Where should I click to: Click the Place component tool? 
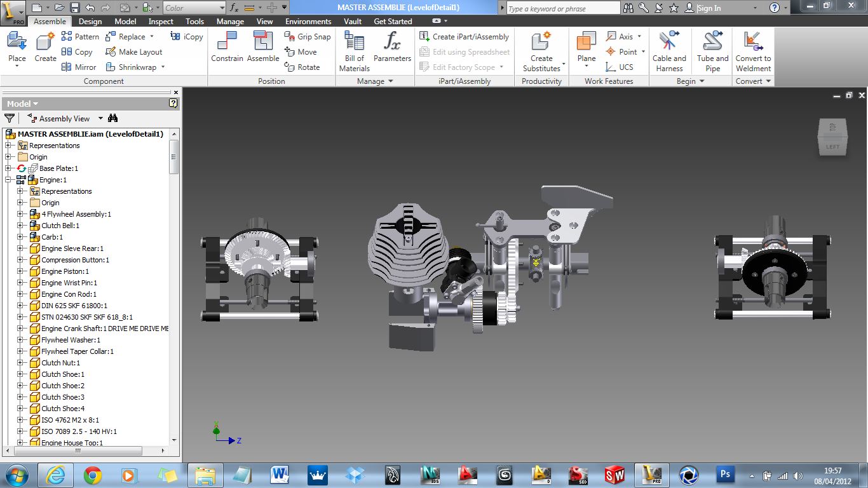point(17,49)
